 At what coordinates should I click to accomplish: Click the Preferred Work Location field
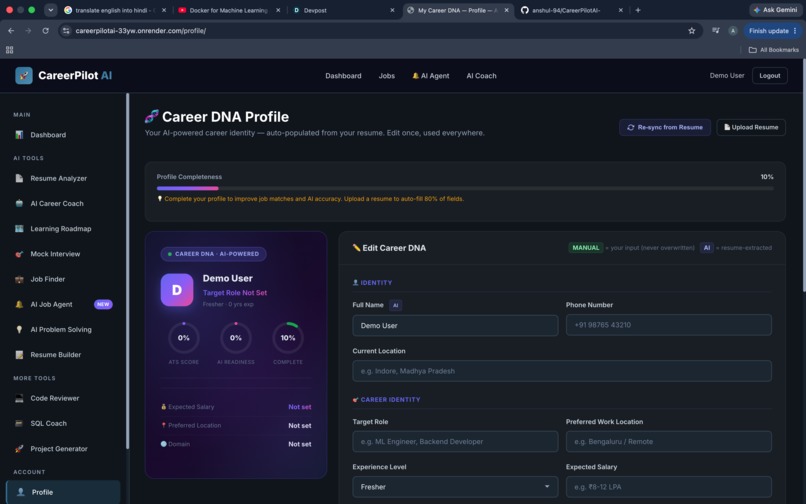tap(668, 441)
